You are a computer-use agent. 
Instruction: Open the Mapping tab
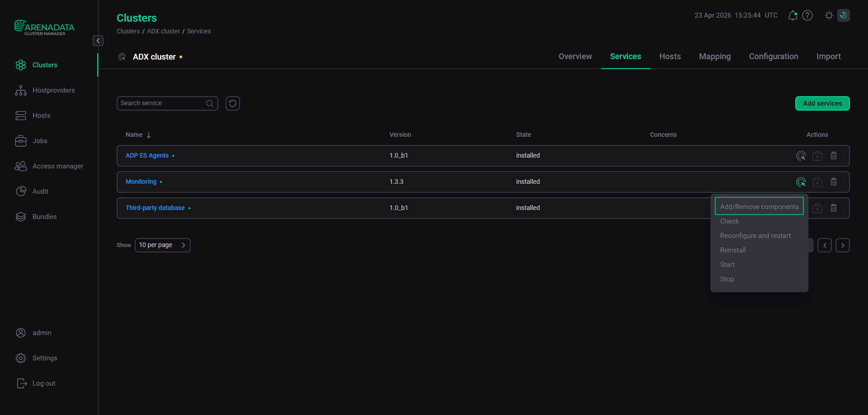click(715, 56)
